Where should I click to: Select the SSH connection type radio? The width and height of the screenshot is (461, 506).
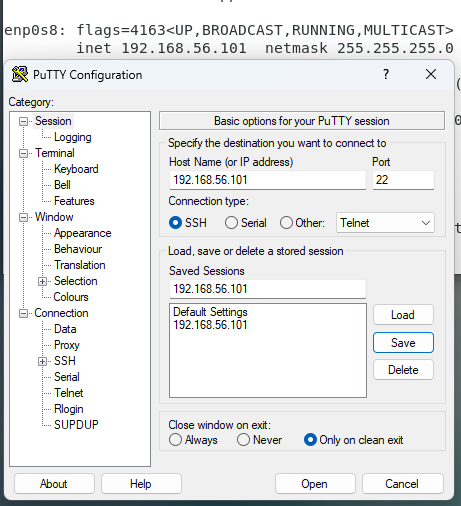pyautogui.click(x=175, y=223)
